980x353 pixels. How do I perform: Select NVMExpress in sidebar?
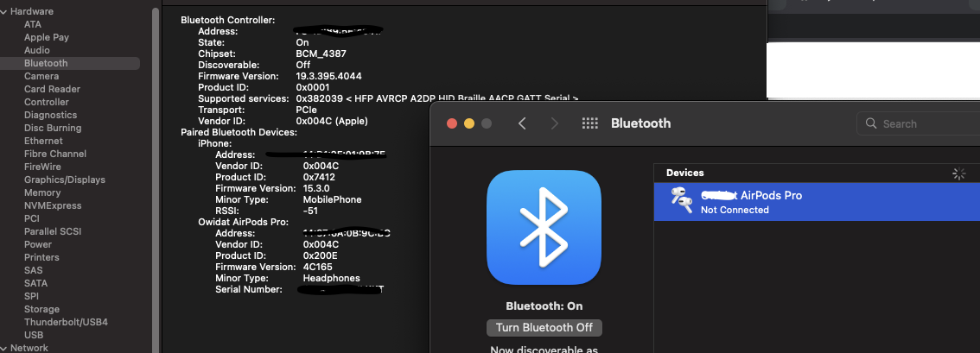pos(53,205)
